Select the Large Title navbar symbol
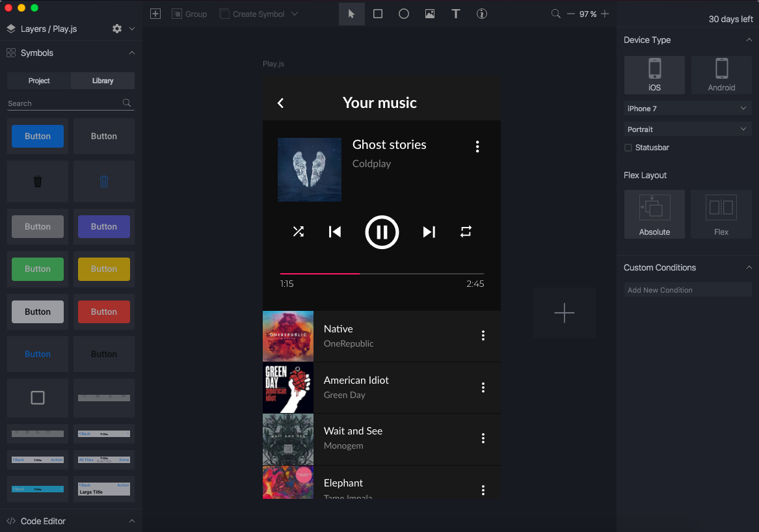 point(104,488)
